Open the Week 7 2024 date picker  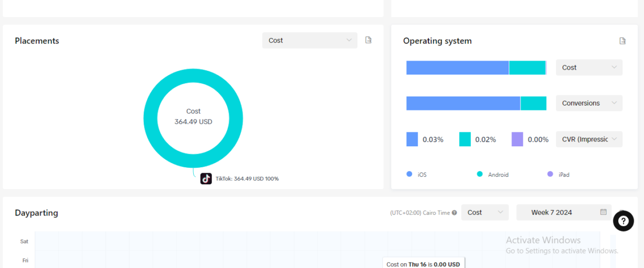click(563, 212)
